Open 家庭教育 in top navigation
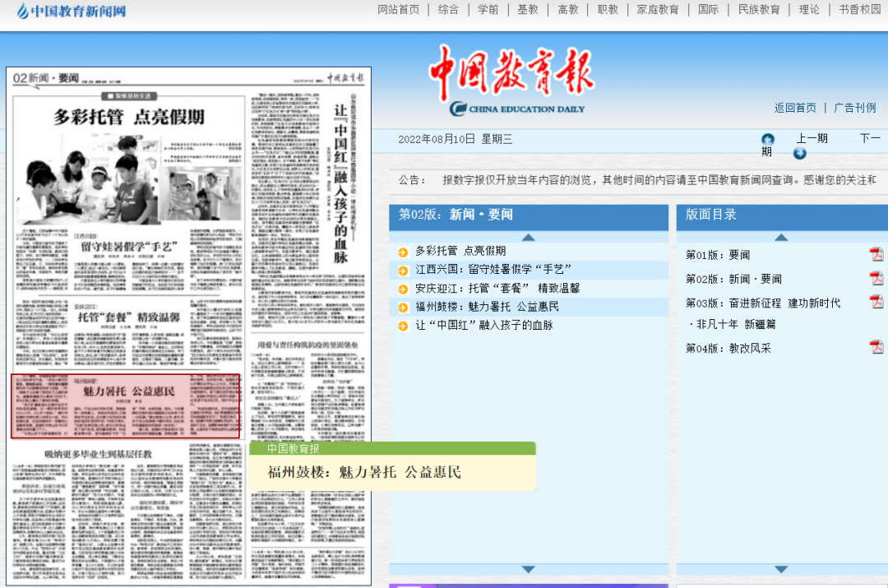Image resolution: width=888 pixels, height=588 pixels. tap(658, 10)
